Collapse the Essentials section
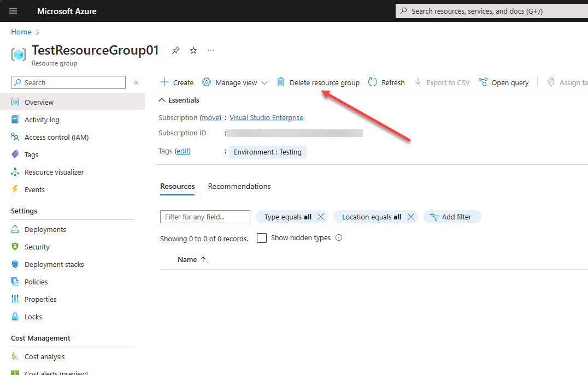Viewport: 588px width, 375px height. coord(162,100)
